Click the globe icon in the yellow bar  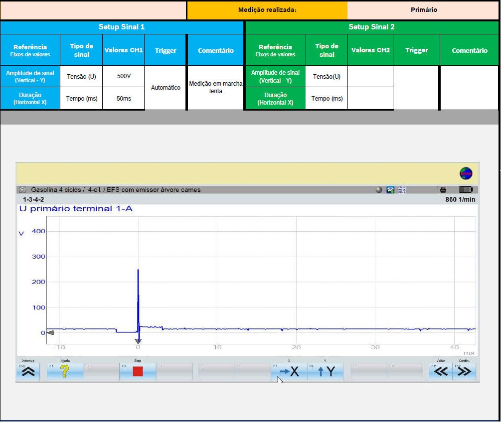(x=466, y=173)
